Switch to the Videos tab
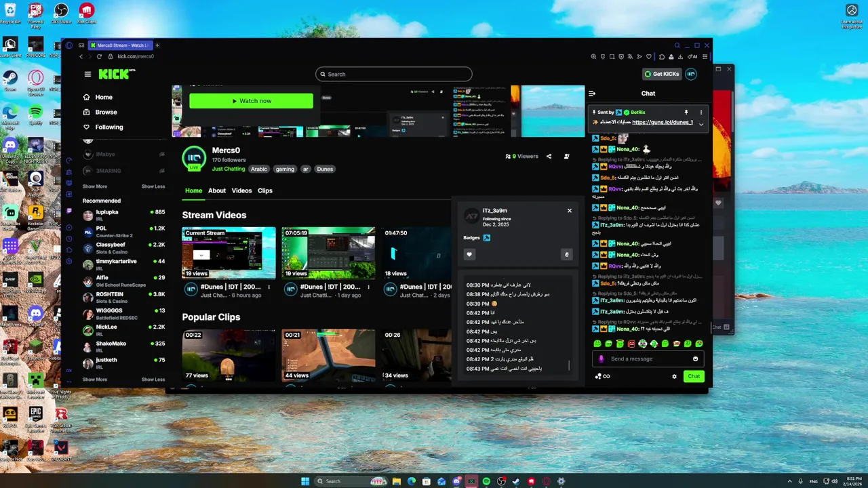Viewport: 868px width, 488px height. [241, 190]
